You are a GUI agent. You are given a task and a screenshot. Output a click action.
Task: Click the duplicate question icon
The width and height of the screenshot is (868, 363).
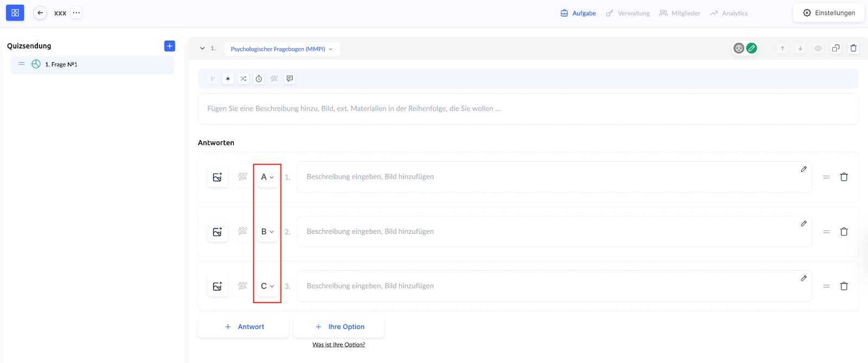[x=835, y=48]
